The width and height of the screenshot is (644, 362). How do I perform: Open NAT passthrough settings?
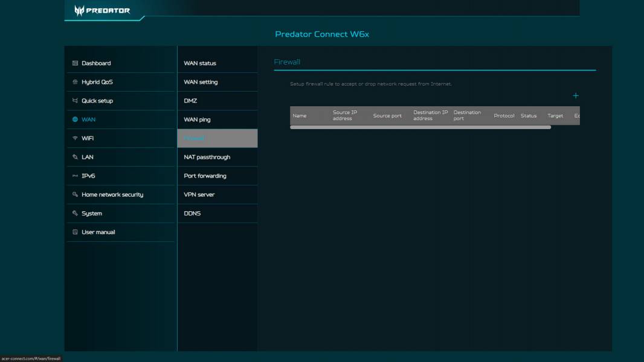(207, 157)
